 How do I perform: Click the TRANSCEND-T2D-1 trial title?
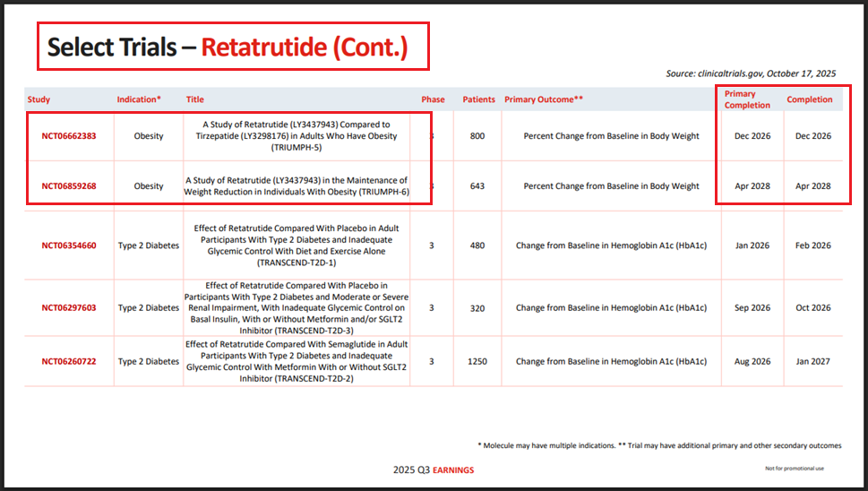click(296, 245)
